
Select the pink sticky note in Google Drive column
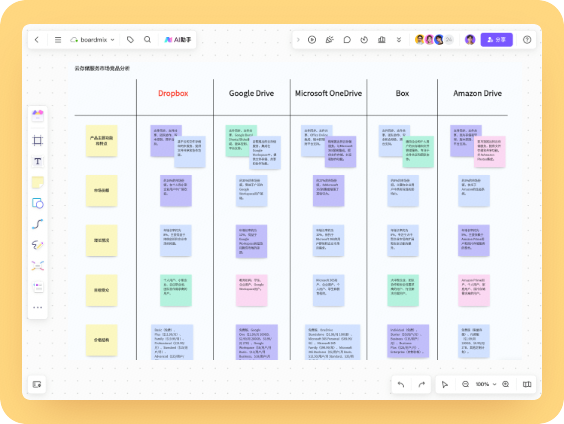coord(251,290)
